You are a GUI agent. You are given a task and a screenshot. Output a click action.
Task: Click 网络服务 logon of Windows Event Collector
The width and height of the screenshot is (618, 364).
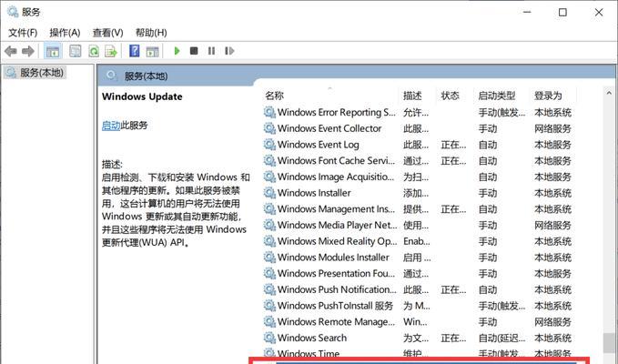click(x=552, y=128)
